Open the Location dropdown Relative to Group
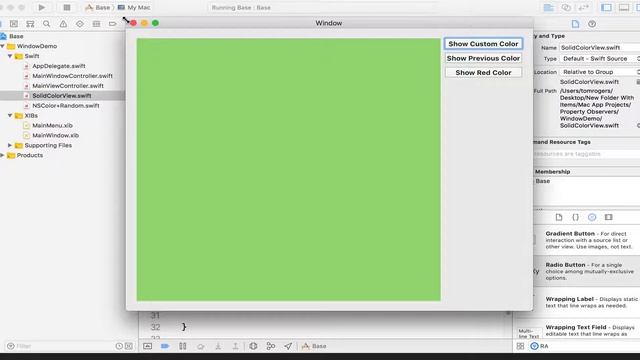The height and width of the screenshot is (360, 640). tap(600, 72)
